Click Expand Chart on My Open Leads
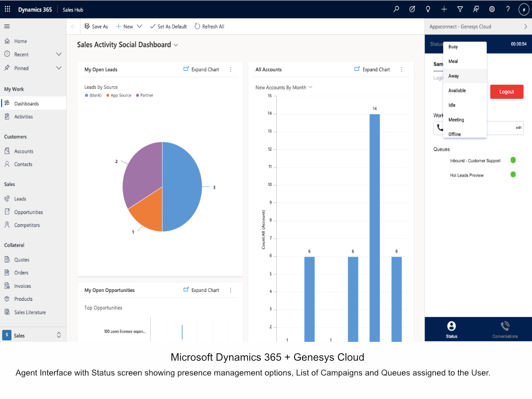This screenshot has width=532, height=399. (201, 69)
